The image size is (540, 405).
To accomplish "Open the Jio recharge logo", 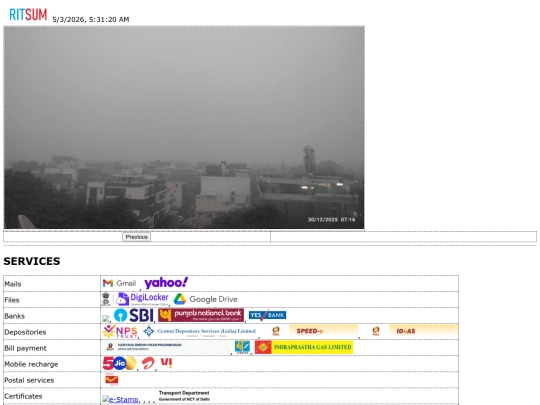I will (120, 363).
